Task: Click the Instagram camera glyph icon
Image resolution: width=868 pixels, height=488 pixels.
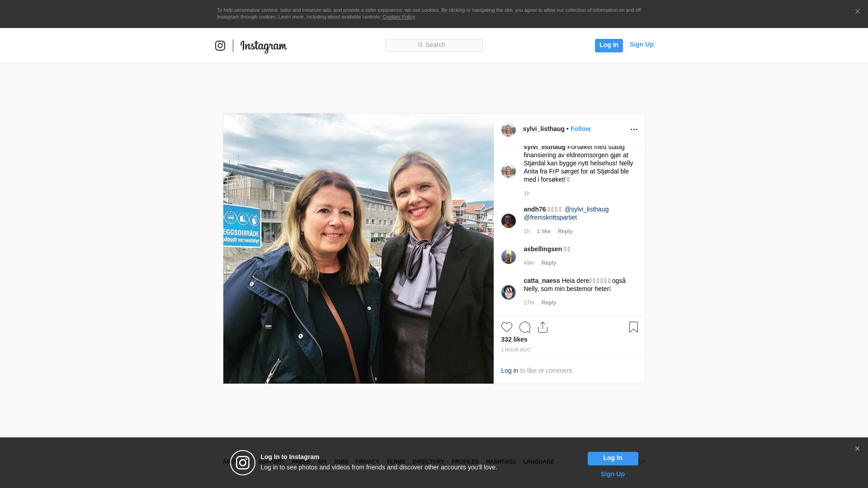Action: click(220, 46)
